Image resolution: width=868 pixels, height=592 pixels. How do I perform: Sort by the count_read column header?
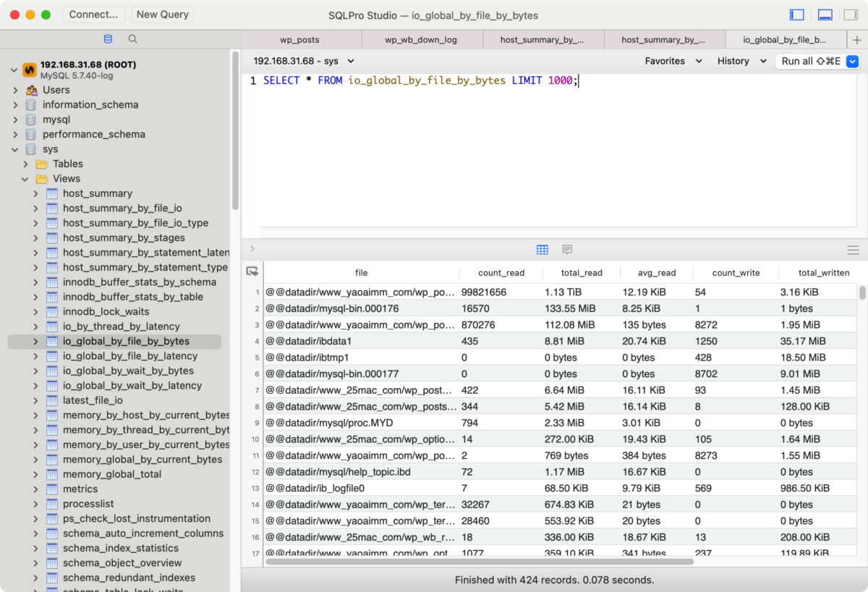[501, 273]
